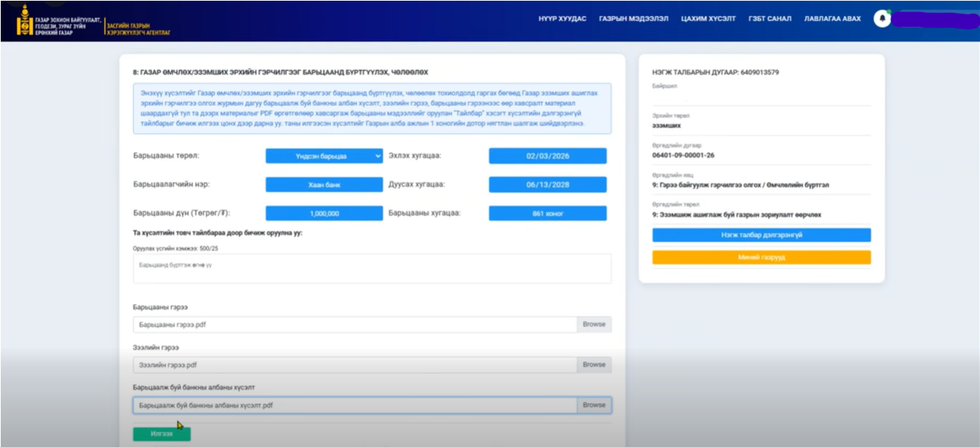The width and height of the screenshot is (980, 447).
Task: Expand the Барьцааны төрөл dropdown
Action: pyautogui.click(x=324, y=156)
